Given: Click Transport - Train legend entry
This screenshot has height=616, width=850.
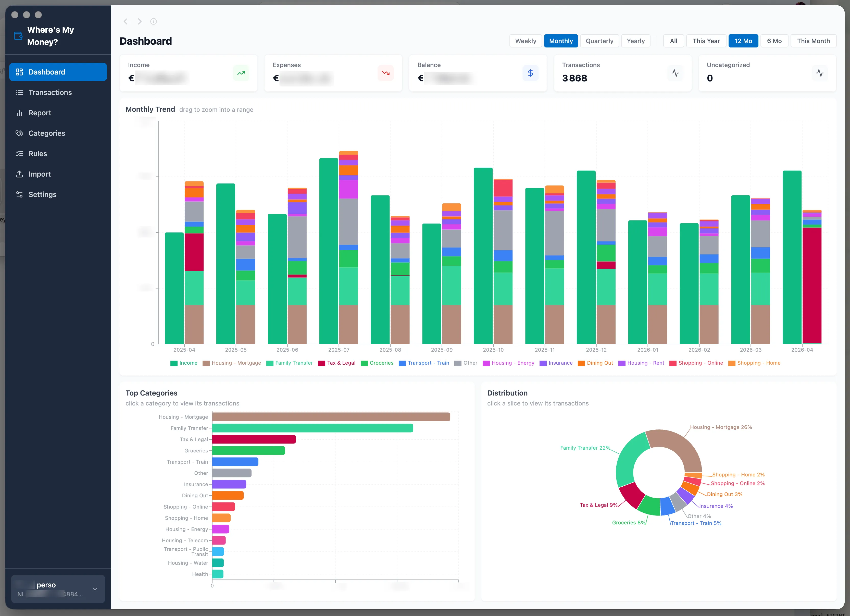Looking at the screenshot, I should [x=424, y=363].
